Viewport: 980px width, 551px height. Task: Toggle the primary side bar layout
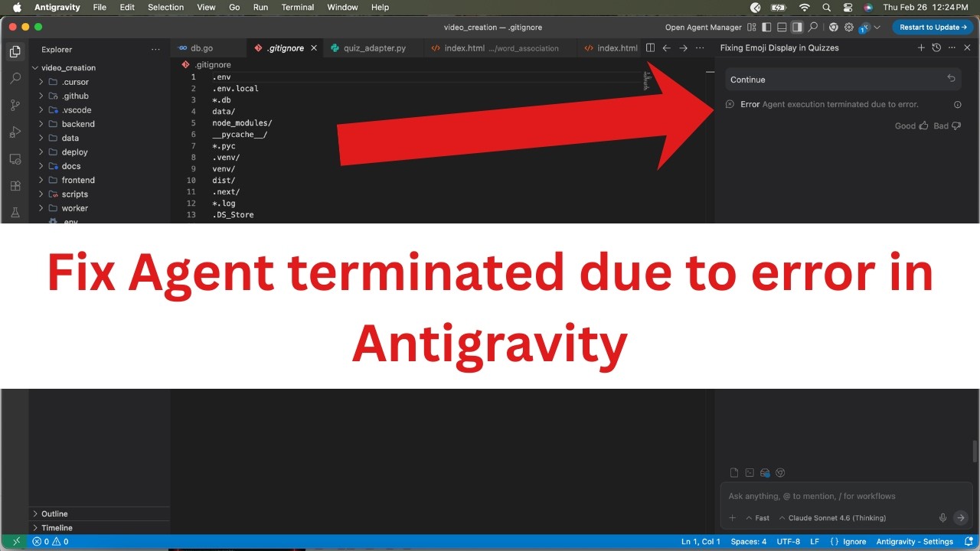click(767, 27)
